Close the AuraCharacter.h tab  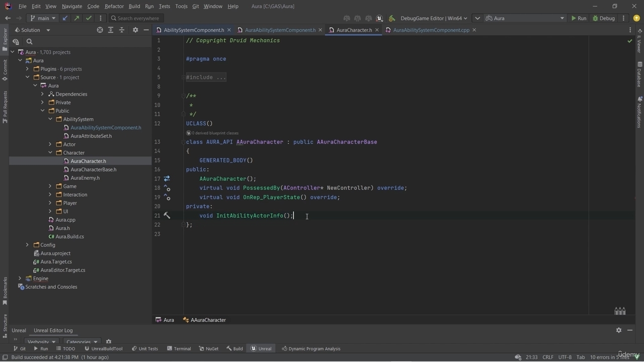(x=377, y=30)
